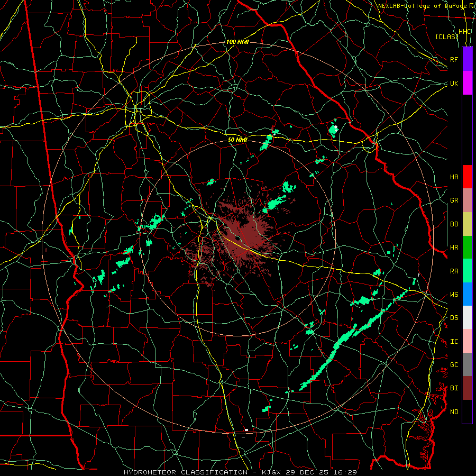Click the HYDROMETEOR CLASSIFICATION title text
The image size is (476, 476).
click(186, 472)
